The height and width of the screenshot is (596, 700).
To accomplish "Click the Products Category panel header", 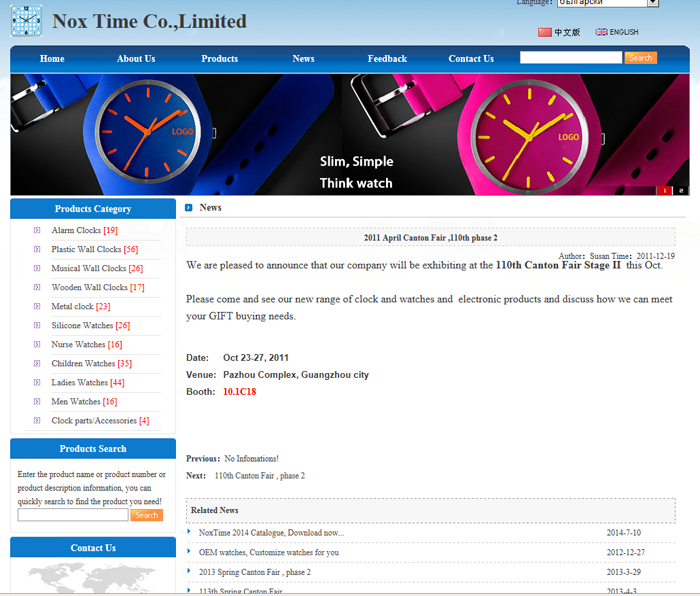I will click(93, 208).
